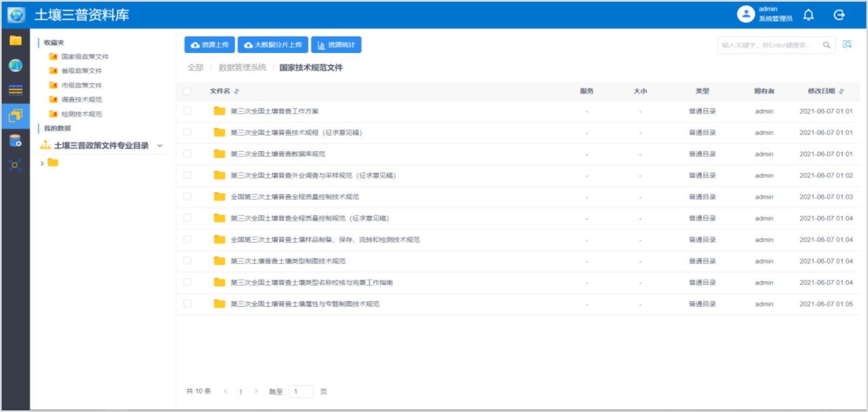Image resolution: width=868 pixels, height=412 pixels.
Task: Click the logout icon
Action: [839, 15]
